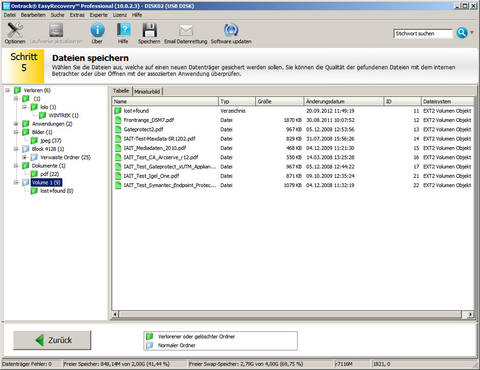
Task: Expand the Anwendungen folder node
Action: point(16,124)
